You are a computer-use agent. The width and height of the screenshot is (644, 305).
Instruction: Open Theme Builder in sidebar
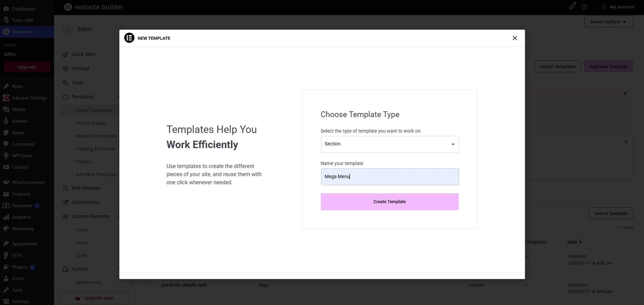pyautogui.click(x=91, y=123)
